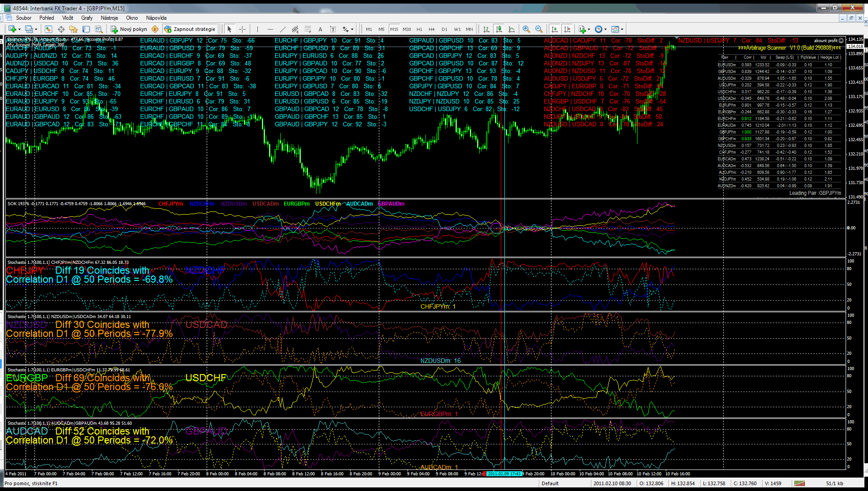The height and width of the screenshot is (491, 868).
Task: Open the Nástroje menu
Action: point(109,18)
